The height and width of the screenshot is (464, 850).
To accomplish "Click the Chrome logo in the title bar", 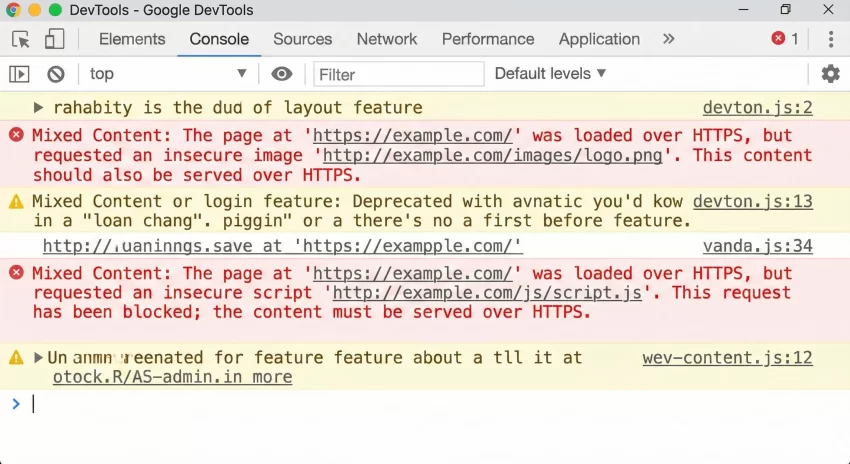I will 13,10.
